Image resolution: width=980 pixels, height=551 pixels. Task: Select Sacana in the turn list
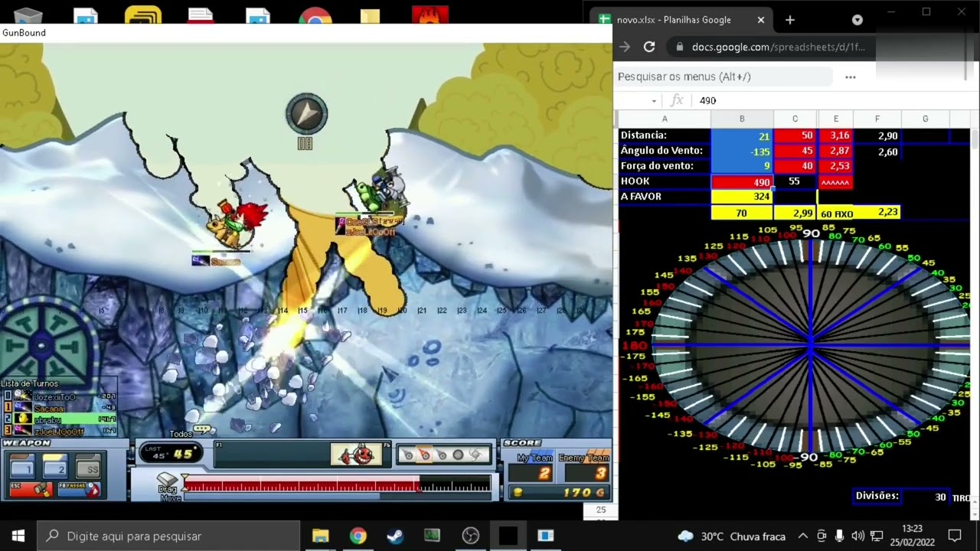60,408
